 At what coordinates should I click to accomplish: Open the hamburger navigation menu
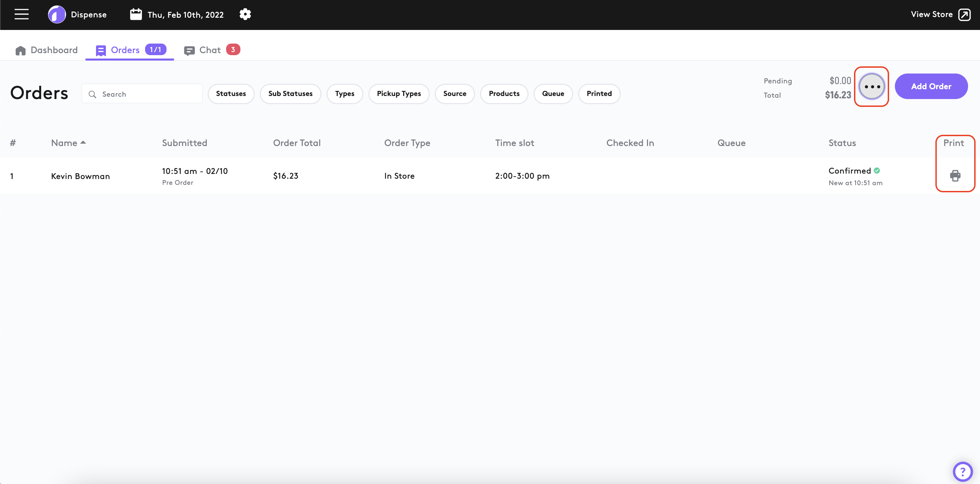coord(22,14)
